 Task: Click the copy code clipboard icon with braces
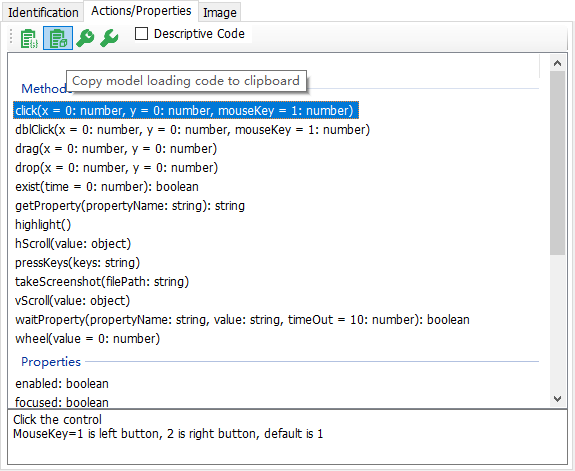point(29,38)
